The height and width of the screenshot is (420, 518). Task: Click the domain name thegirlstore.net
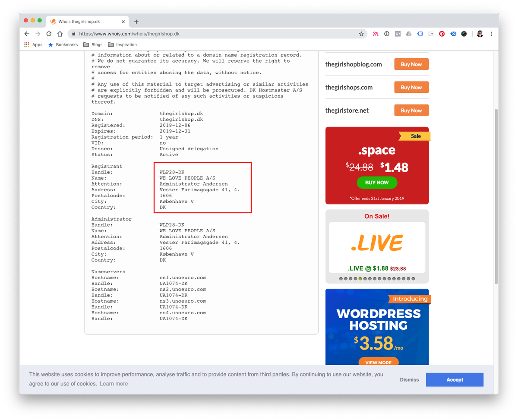[x=347, y=111]
